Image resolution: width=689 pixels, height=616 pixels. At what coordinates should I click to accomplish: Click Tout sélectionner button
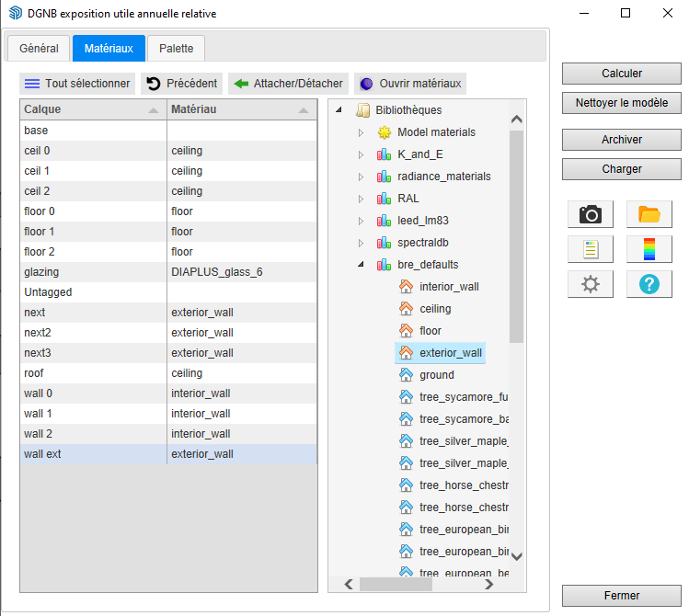pos(77,84)
